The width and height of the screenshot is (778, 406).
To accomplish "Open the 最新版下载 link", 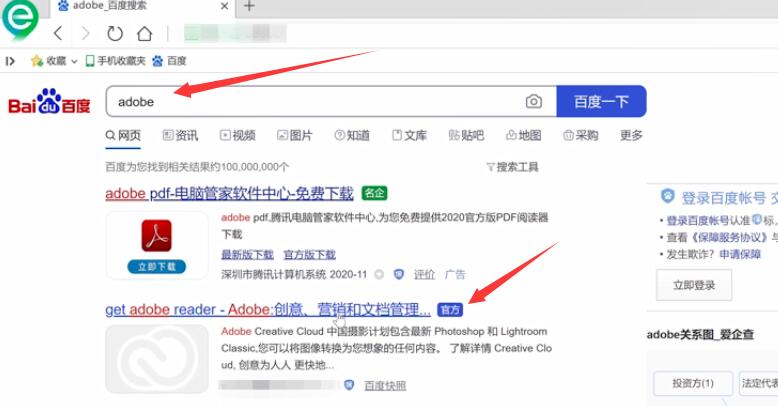I will pyautogui.click(x=247, y=255).
